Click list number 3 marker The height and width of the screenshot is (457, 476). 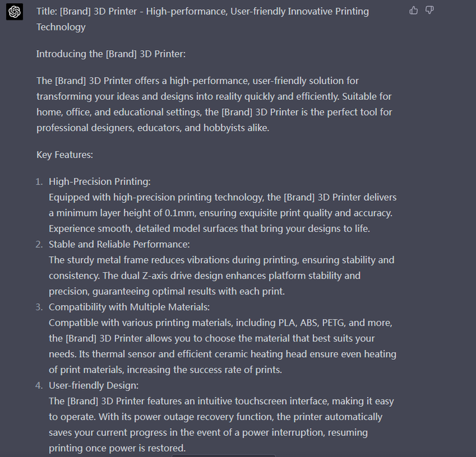click(39, 307)
